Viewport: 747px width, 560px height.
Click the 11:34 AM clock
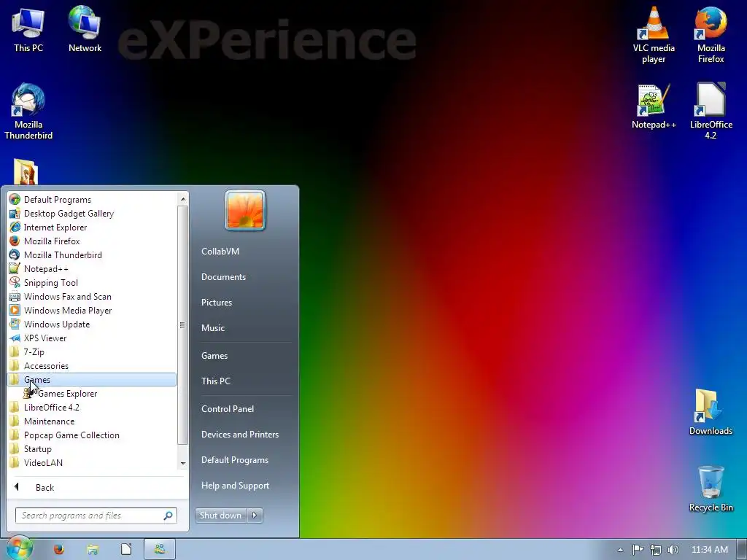(x=709, y=550)
